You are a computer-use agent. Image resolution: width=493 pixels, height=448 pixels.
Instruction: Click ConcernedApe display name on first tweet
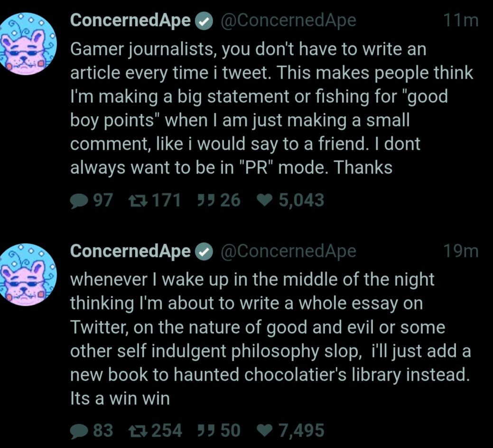pyautogui.click(x=130, y=20)
